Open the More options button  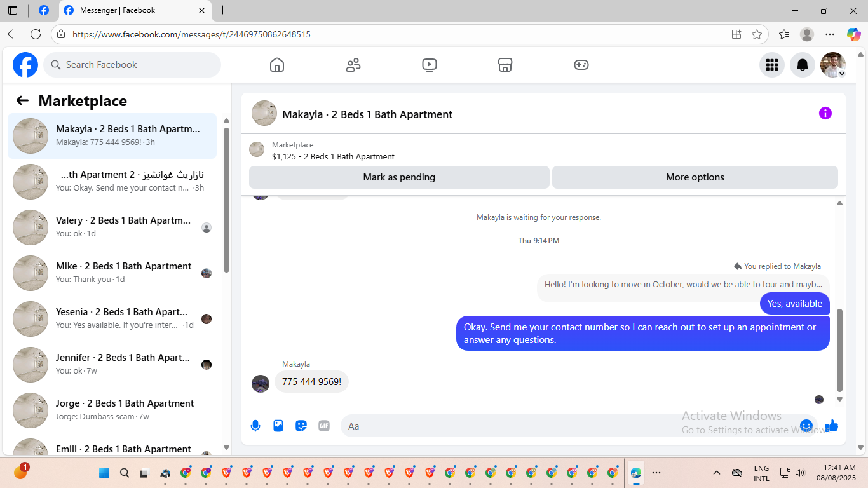coord(695,177)
